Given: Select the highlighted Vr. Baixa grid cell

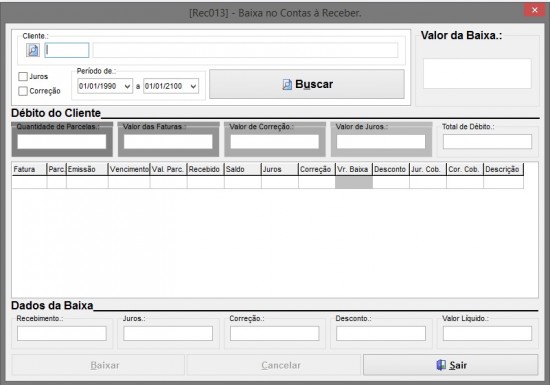Looking at the screenshot, I should coord(354,182).
